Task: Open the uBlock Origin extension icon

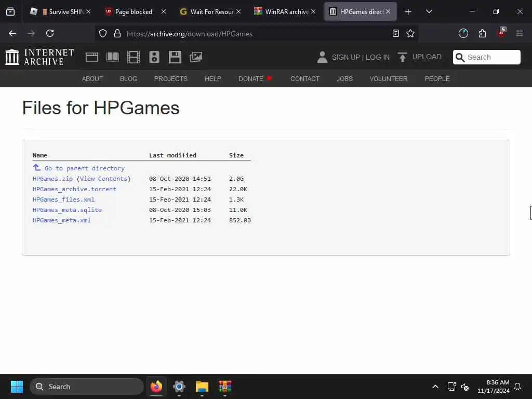Action: (501, 33)
